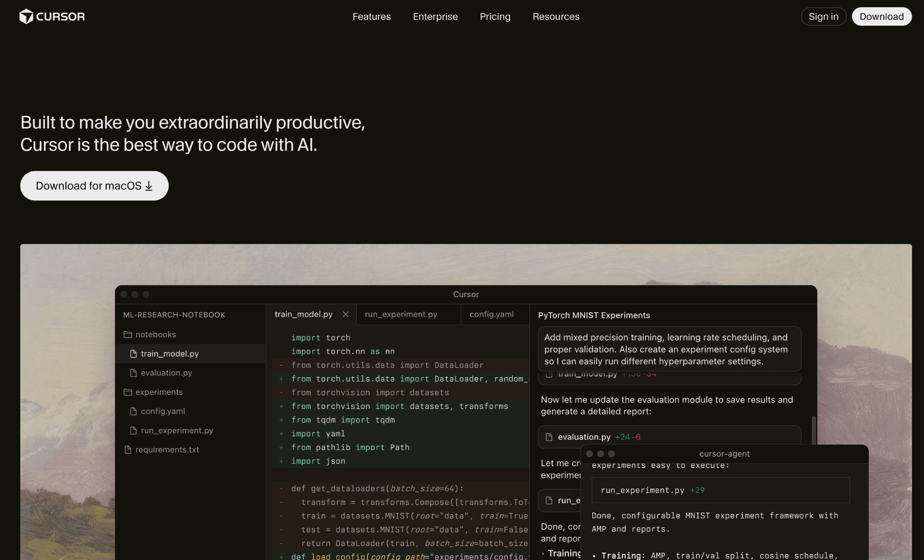Click Download for macOS
Image resolution: width=924 pixels, height=560 pixels.
click(94, 185)
